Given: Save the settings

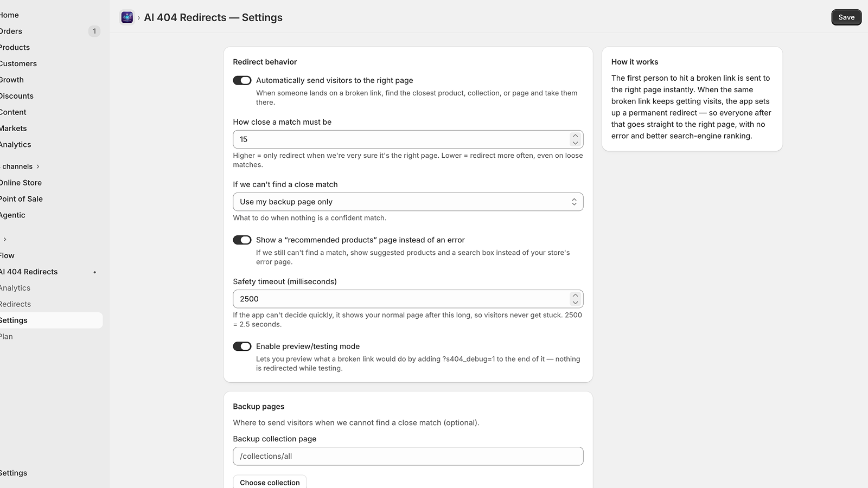Looking at the screenshot, I should [x=846, y=17].
